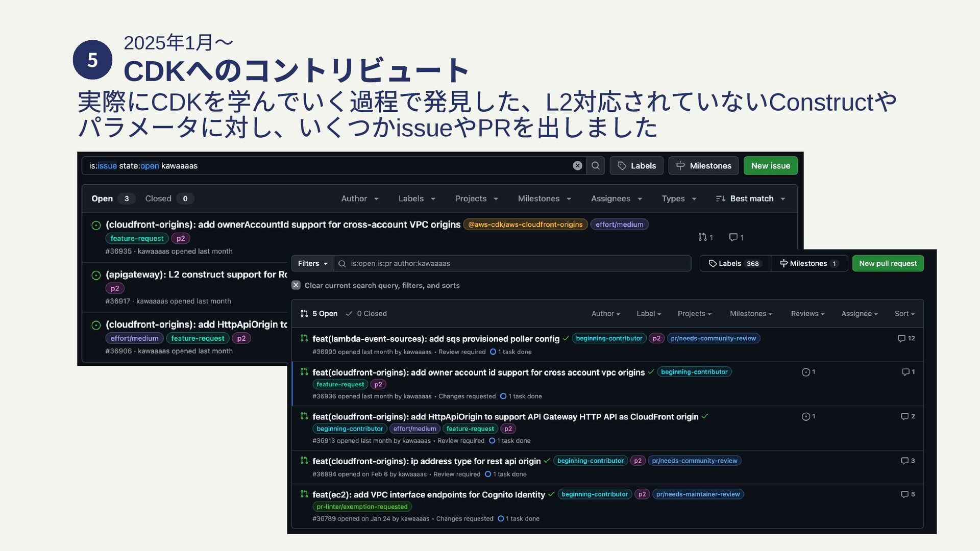Open comments icon on issue #36935
The image size is (980, 551).
[733, 237]
